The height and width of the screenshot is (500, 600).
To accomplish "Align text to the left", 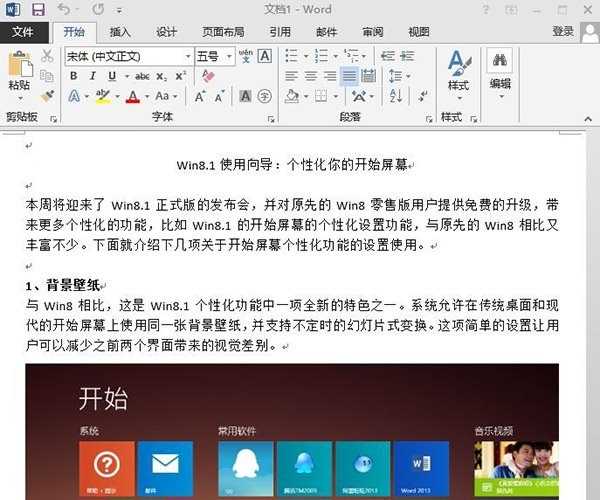I will tap(292, 76).
